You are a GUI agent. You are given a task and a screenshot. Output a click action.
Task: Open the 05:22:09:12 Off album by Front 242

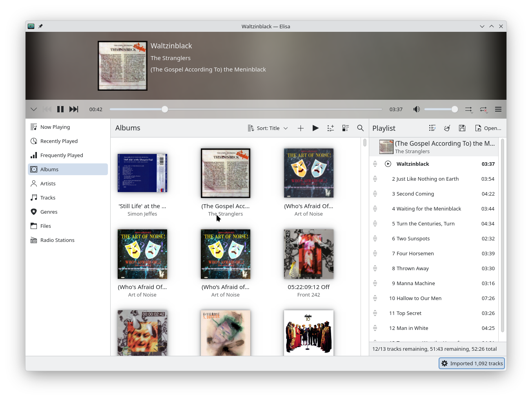pyautogui.click(x=309, y=254)
